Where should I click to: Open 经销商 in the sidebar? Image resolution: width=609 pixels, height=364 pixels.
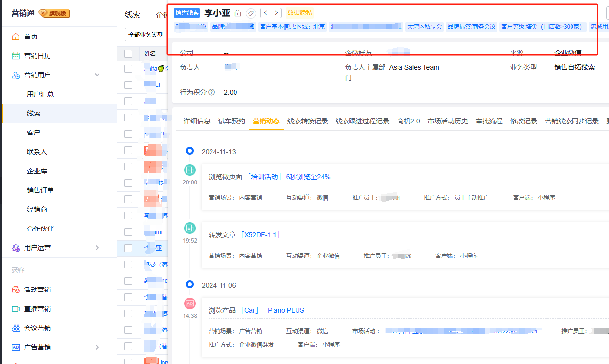coord(37,209)
